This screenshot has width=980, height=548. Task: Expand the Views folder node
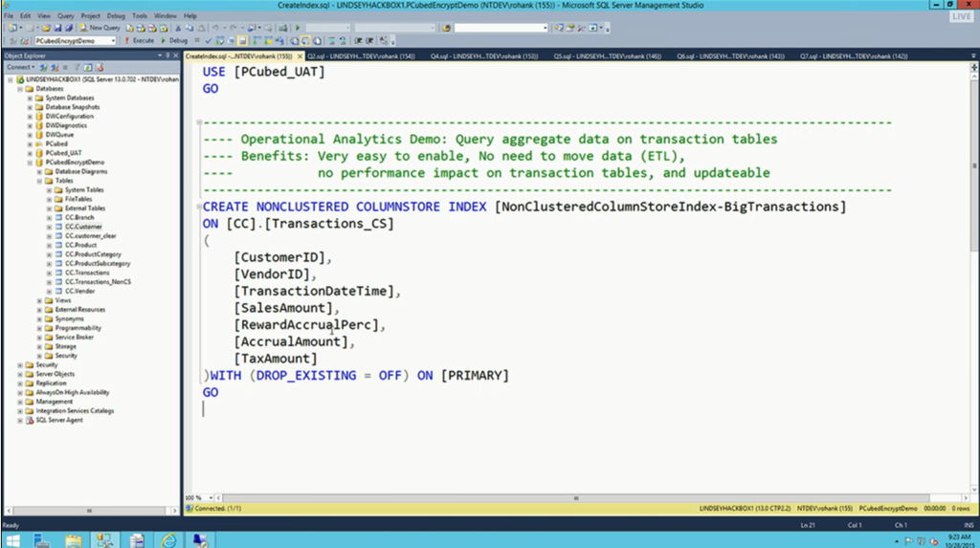coord(39,300)
